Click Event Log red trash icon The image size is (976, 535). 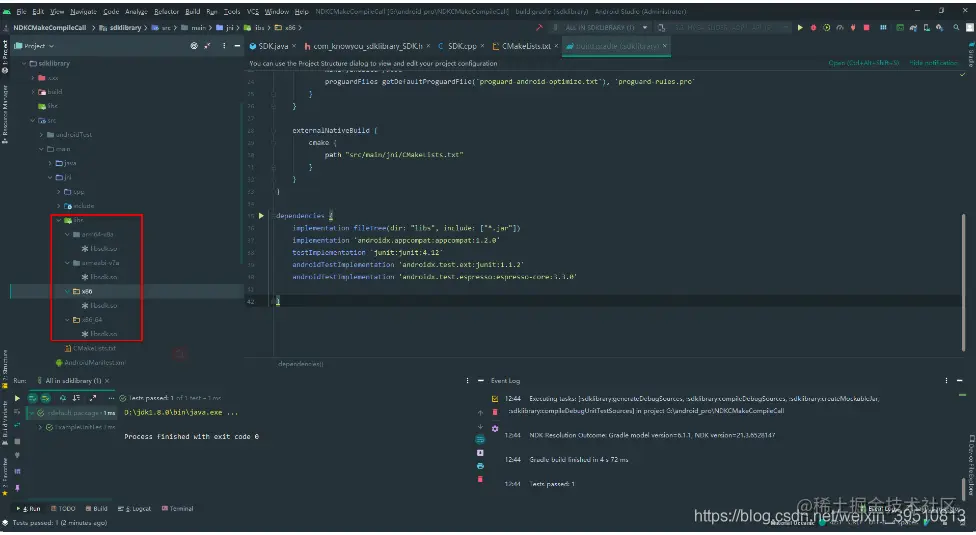tap(495, 412)
